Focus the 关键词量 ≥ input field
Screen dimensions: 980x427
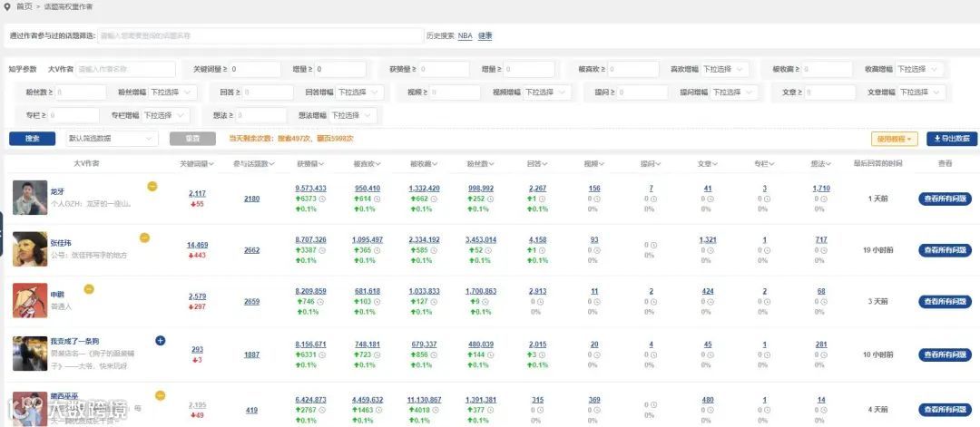coord(255,69)
